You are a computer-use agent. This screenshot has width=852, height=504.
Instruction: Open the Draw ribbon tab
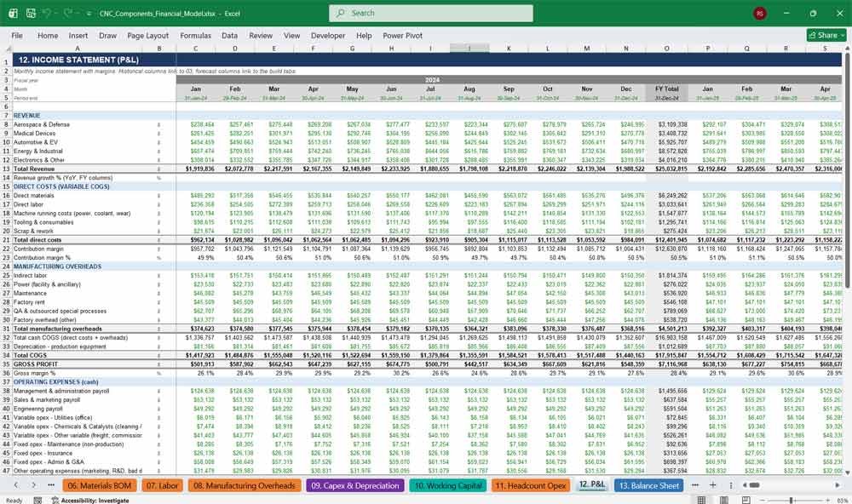pos(107,35)
